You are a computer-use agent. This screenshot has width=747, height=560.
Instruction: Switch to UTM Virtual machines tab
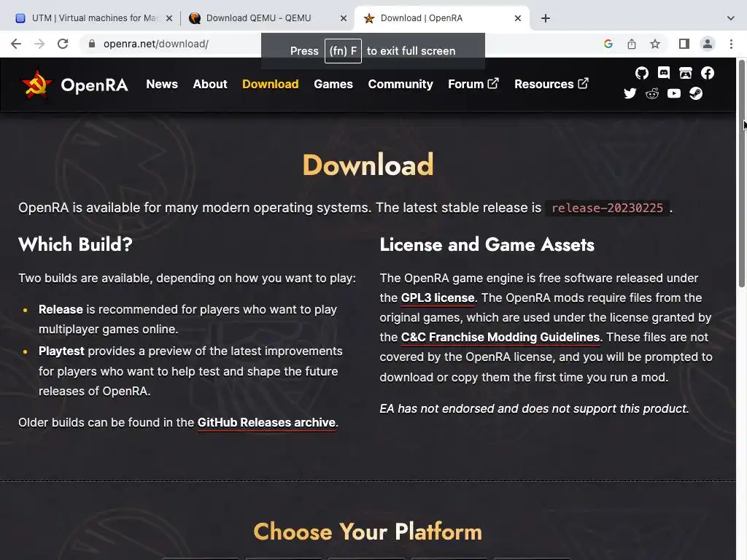point(93,18)
